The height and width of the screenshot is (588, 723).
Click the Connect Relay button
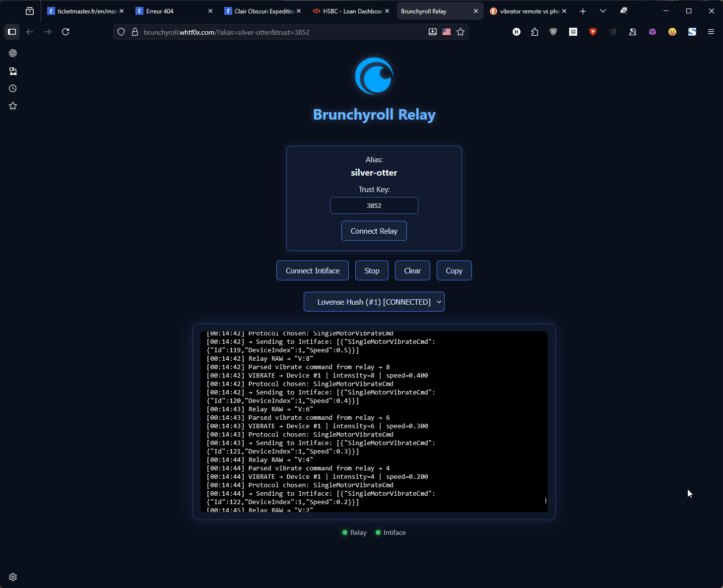[x=374, y=231]
